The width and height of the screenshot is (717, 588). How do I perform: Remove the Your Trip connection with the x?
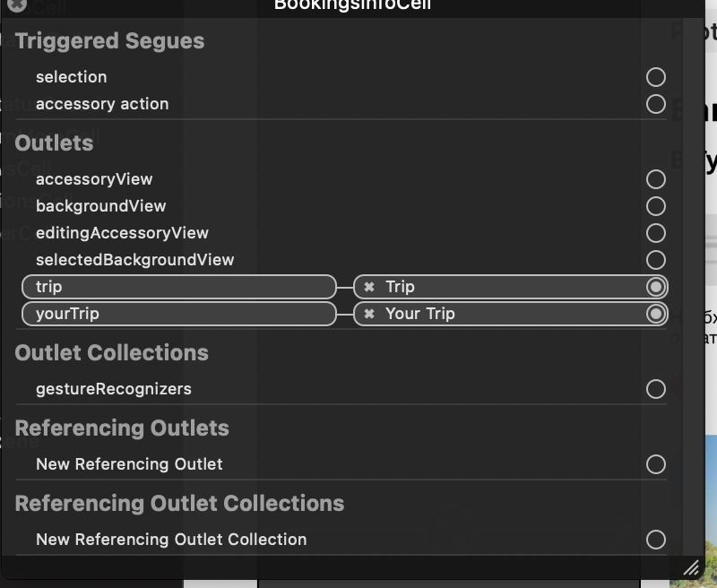click(x=369, y=314)
